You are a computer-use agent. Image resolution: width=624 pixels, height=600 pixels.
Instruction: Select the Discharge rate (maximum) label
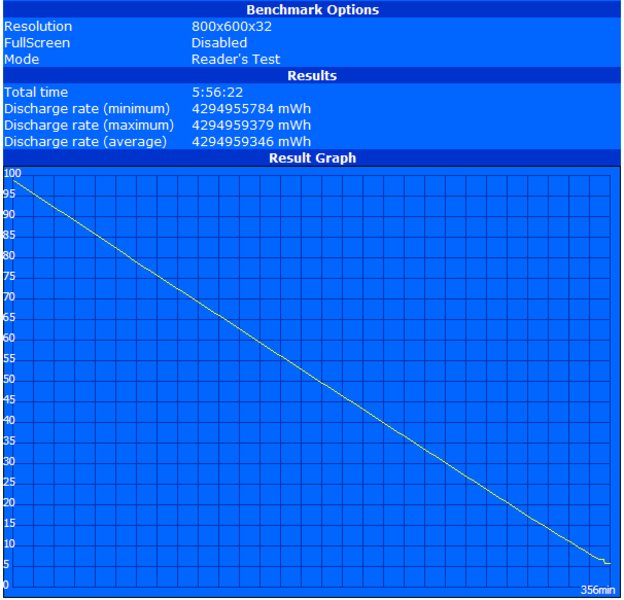tap(89, 125)
